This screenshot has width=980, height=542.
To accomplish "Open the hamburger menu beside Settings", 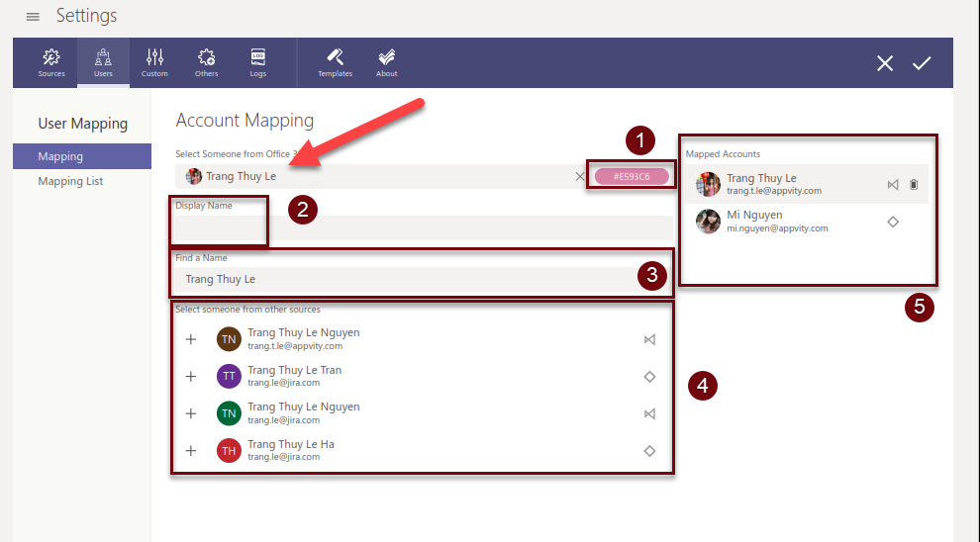I will (x=33, y=17).
